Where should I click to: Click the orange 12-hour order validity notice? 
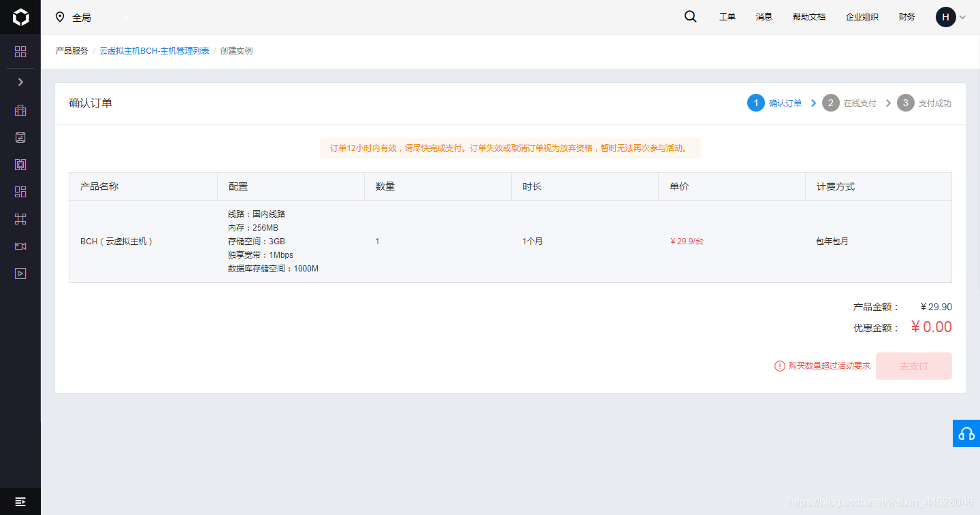pos(510,148)
